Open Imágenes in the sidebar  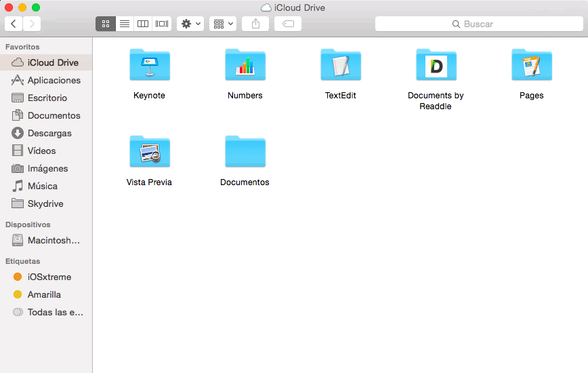pos(46,168)
